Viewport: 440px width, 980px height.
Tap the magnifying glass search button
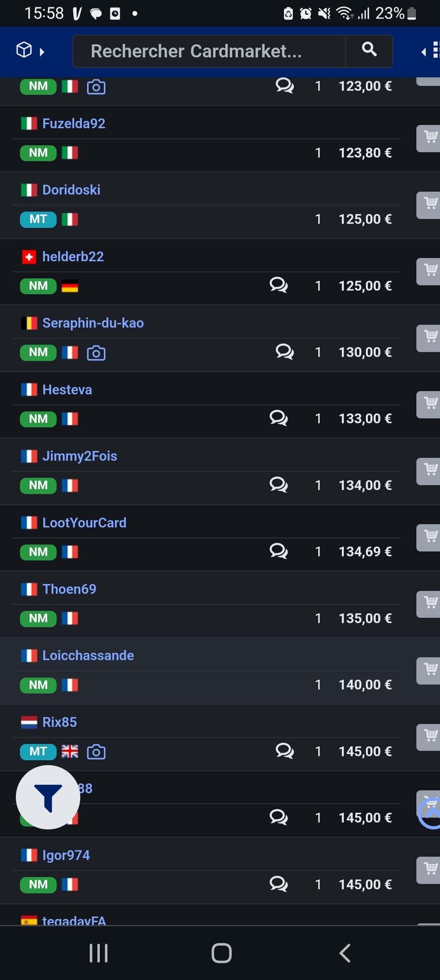click(369, 50)
